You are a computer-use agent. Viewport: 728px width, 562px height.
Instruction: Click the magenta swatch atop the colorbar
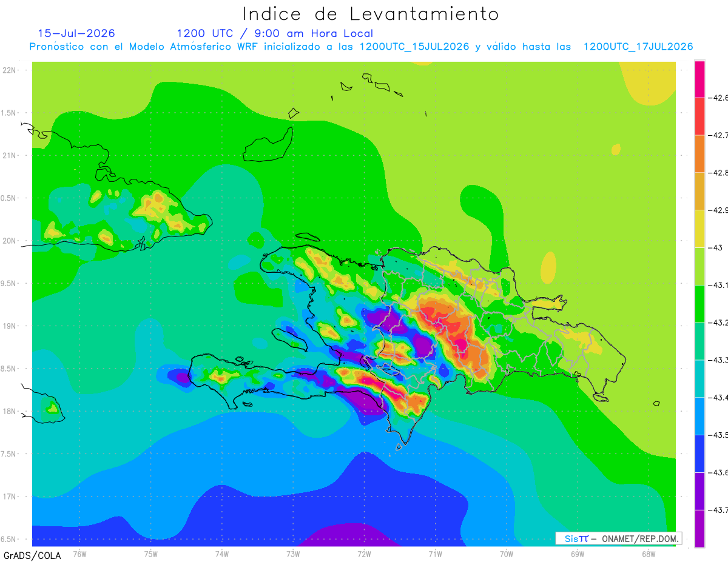click(699, 79)
